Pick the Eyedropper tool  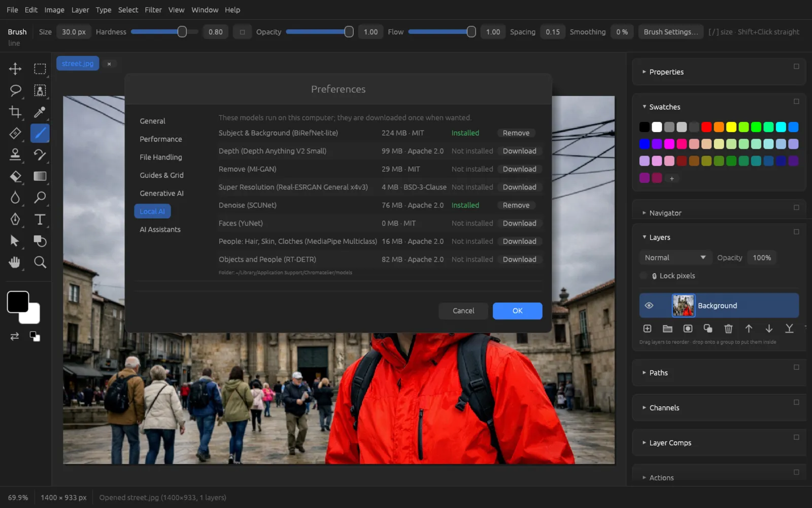tap(40, 112)
